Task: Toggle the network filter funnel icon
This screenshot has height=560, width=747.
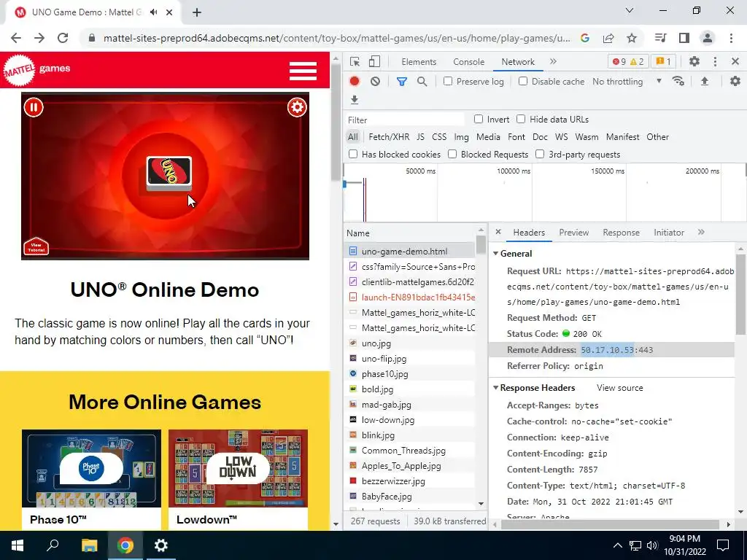Action: [402, 82]
